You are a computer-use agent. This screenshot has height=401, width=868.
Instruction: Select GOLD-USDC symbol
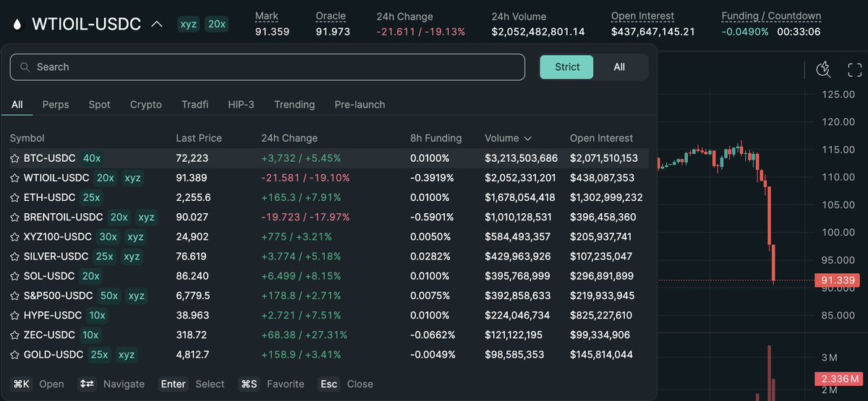coord(54,355)
